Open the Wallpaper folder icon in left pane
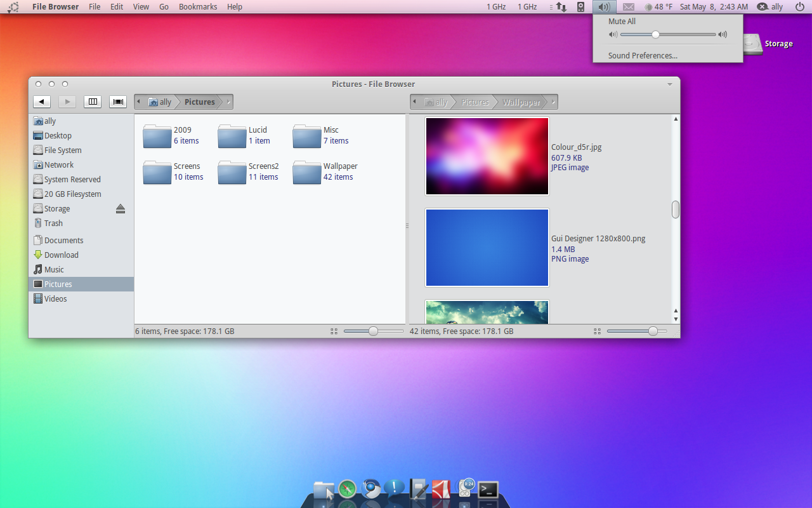Image resolution: width=812 pixels, height=508 pixels. point(307,172)
